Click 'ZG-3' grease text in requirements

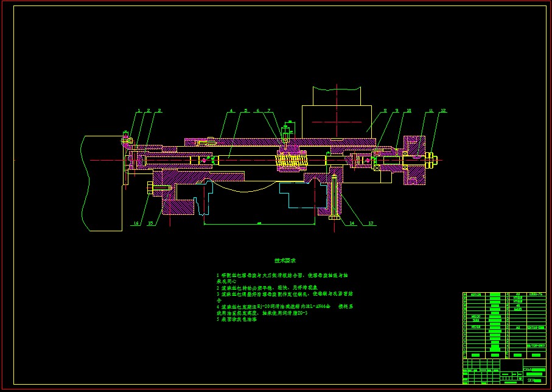click(302, 313)
